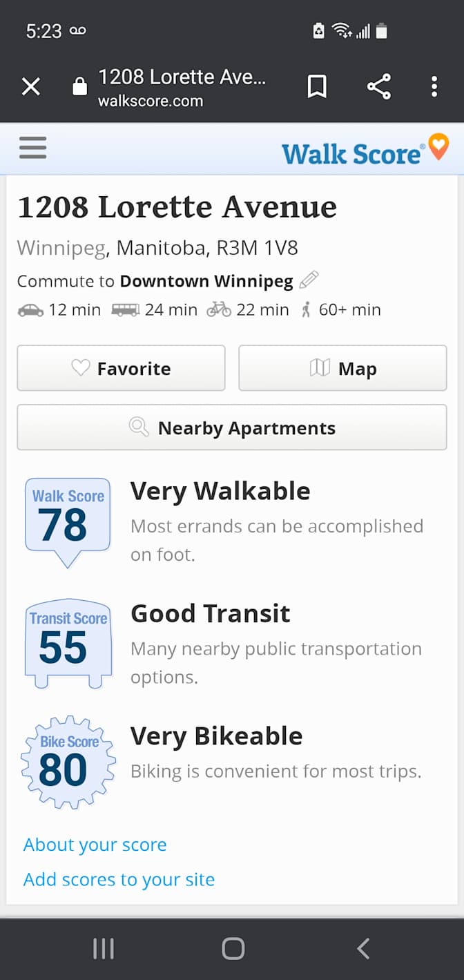Image resolution: width=464 pixels, height=980 pixels.
Task: Close the browser tab with X
Action: [x=31, y=86]
